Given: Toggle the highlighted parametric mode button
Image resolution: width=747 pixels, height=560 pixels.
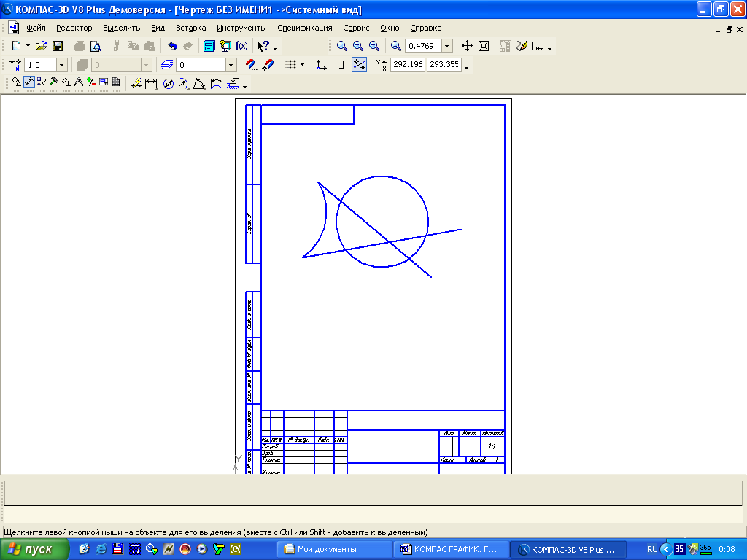Looking at the screenshot, I should [359, 65].
